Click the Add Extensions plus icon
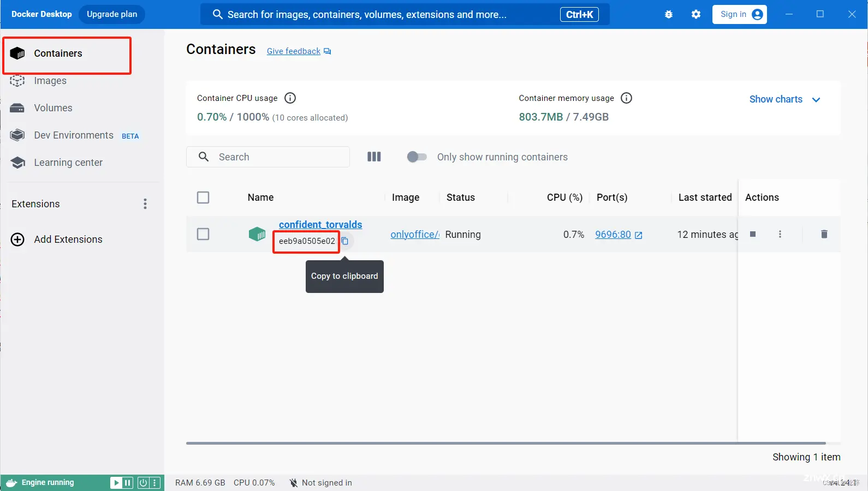This screenshot has width=868, height=491. 17,239
